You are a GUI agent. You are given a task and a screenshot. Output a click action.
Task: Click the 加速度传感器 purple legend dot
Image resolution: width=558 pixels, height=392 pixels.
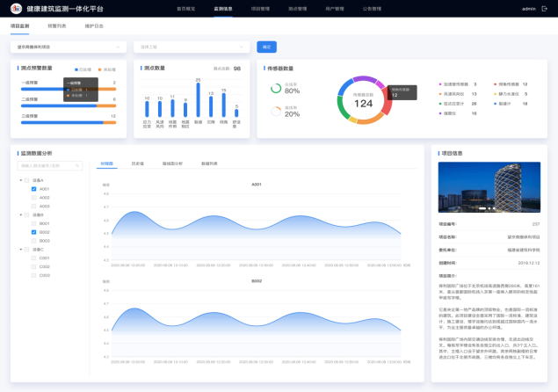[x=439, y=84]
